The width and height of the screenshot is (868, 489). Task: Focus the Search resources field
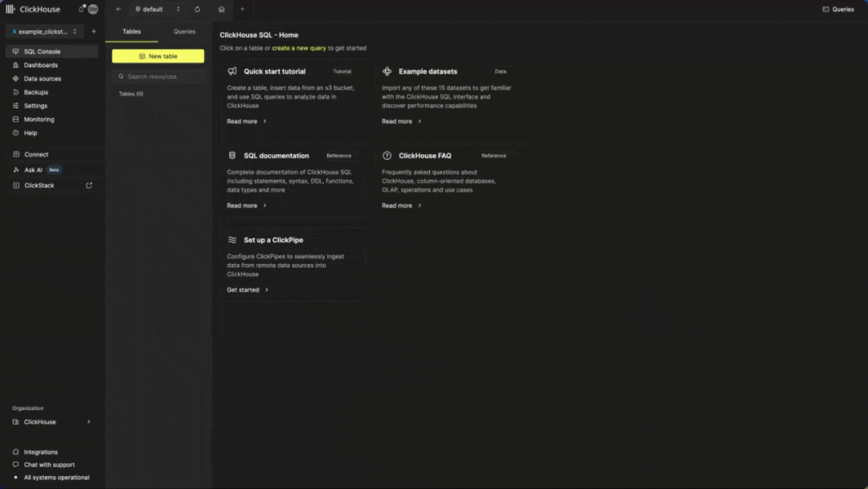pyautogui.click(x=158, y=76)
